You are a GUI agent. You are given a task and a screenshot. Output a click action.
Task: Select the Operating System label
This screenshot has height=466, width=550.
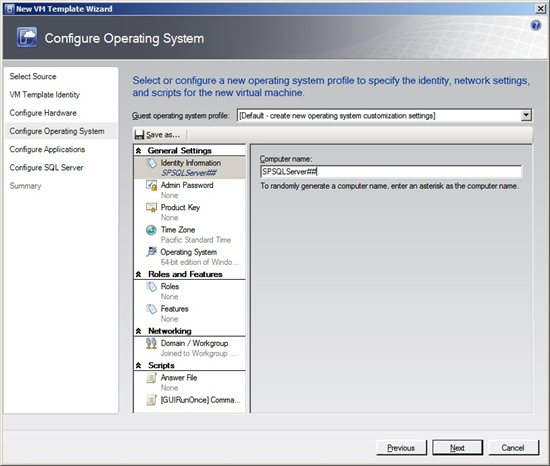[x=189, y=252]
